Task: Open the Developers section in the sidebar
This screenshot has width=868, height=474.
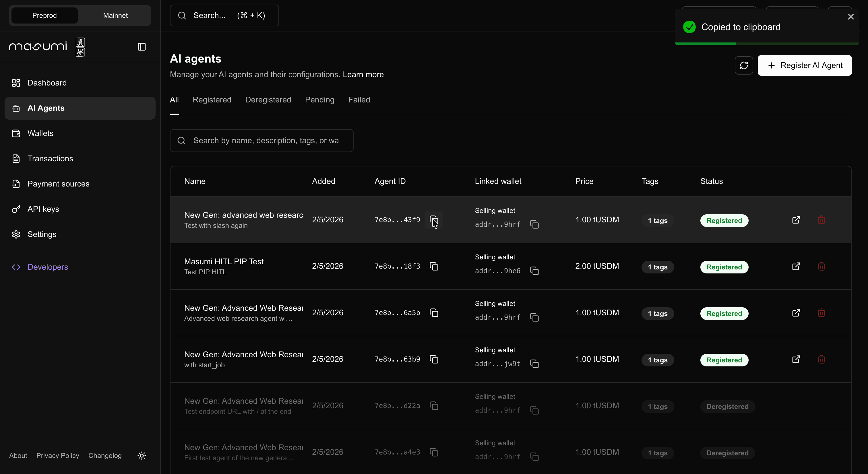Action: pyautogui.click(x=48, y=267)
